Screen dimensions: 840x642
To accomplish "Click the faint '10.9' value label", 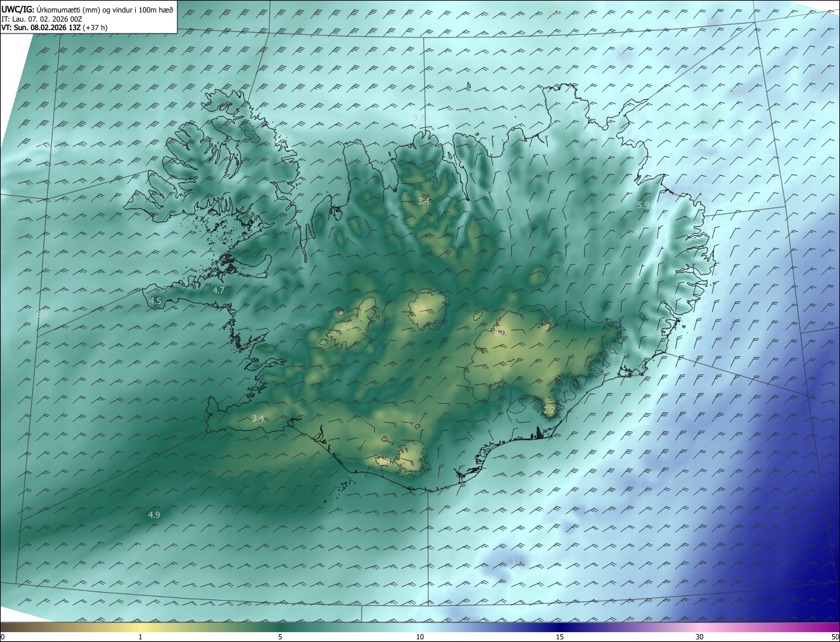I will coord(715,22).
